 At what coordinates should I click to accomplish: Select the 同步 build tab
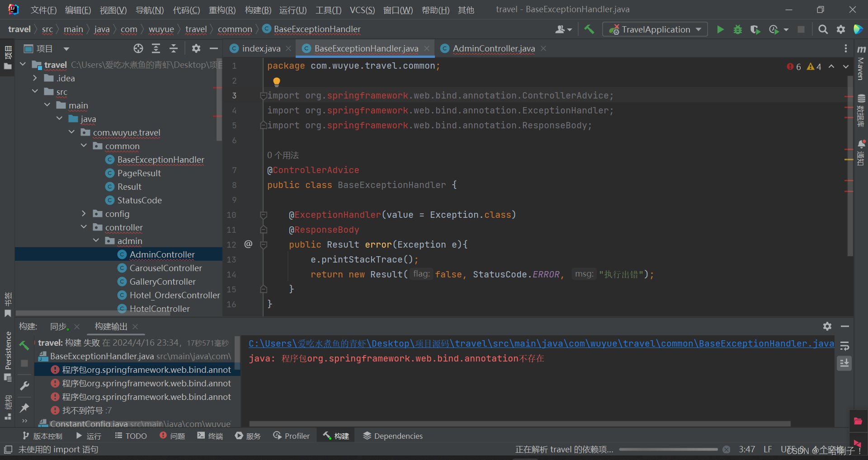click(x=58, y=326)
